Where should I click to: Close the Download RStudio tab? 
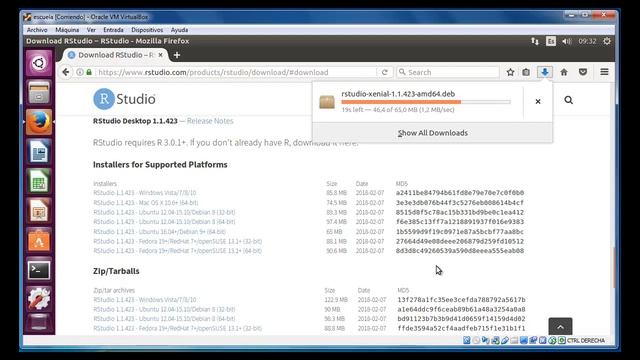(x=161, y=55)
